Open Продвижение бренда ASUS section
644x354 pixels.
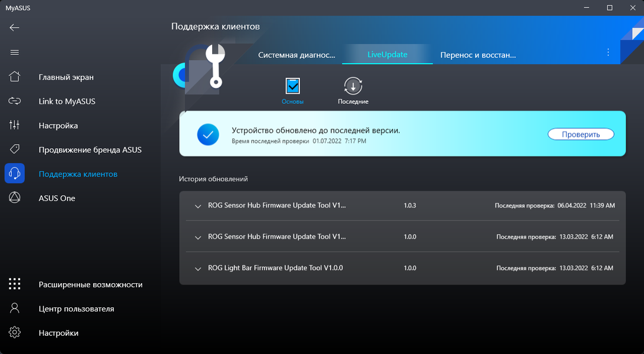(90, 150)
